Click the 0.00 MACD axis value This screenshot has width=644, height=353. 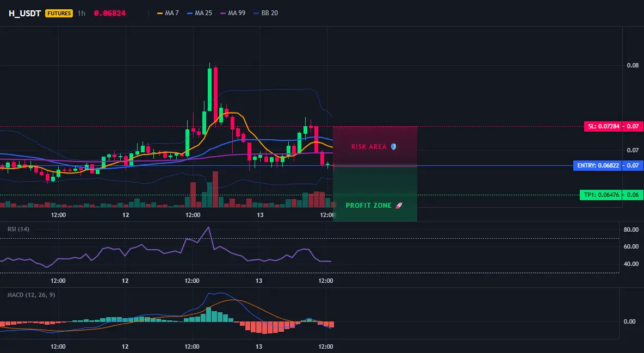(x=630, y=321)
